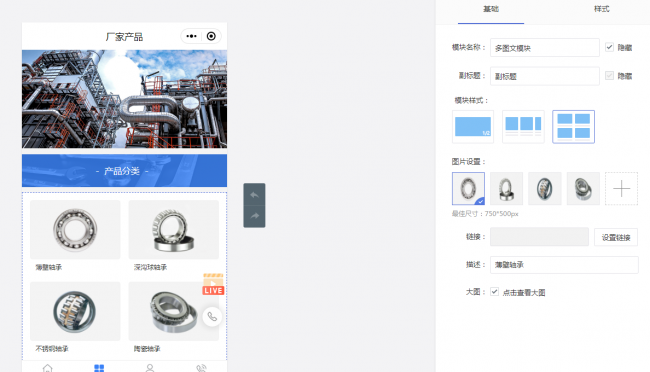Switch to the 基础 tab

pyautogui.click(x=491, y=9)
